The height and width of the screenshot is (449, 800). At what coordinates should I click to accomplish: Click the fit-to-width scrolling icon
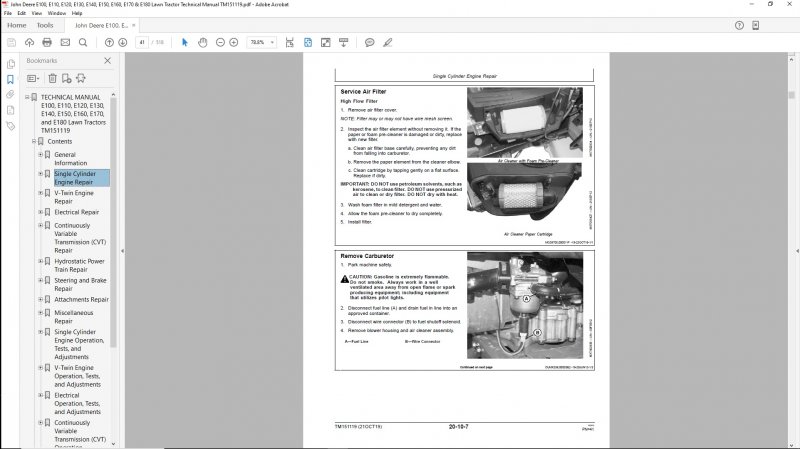click(289, 42)
